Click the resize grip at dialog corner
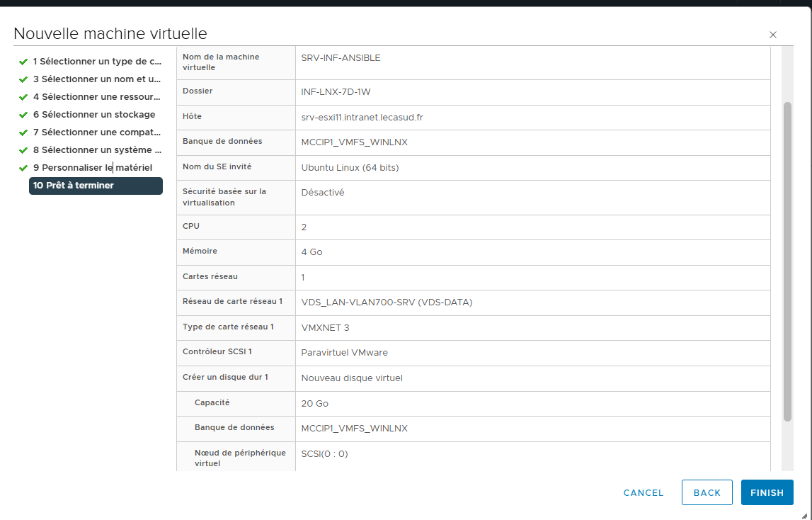Screen dimensions: 812x520 (x=804, y=515)
